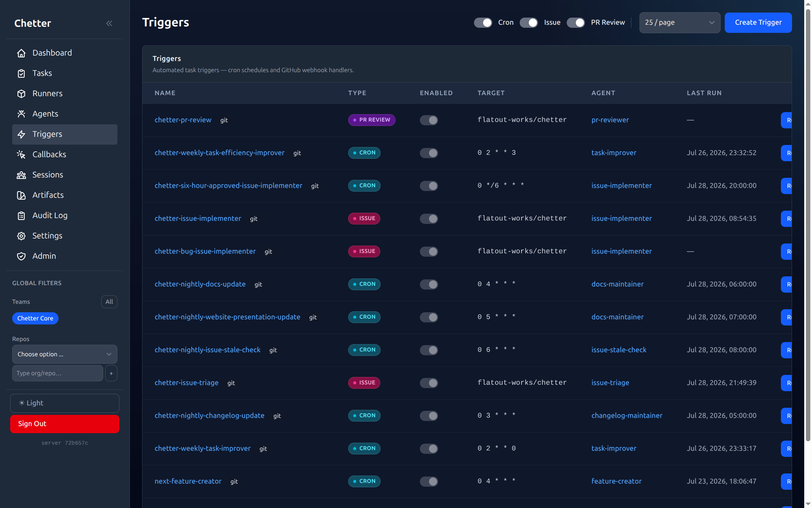Click the Sessions people icon
The width and height of the screenshot is (812, 508).
tap(21, 175)
